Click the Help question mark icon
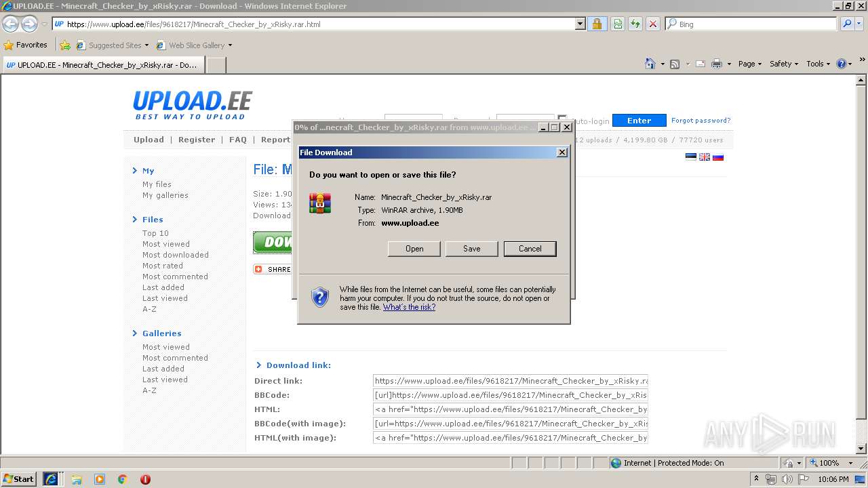This screenshot has width=868, height=488. (x=842, y=64)
